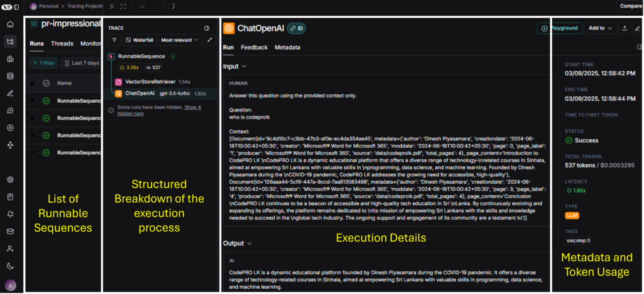Screen dimensions: 644x294
Task: Switch to the Feedback tab
Action: (x=254, y=47)
